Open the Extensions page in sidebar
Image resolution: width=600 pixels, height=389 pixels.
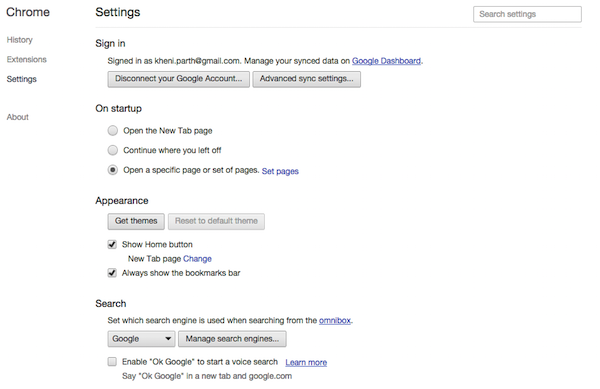pyautogui.click(x=26, y=59)
